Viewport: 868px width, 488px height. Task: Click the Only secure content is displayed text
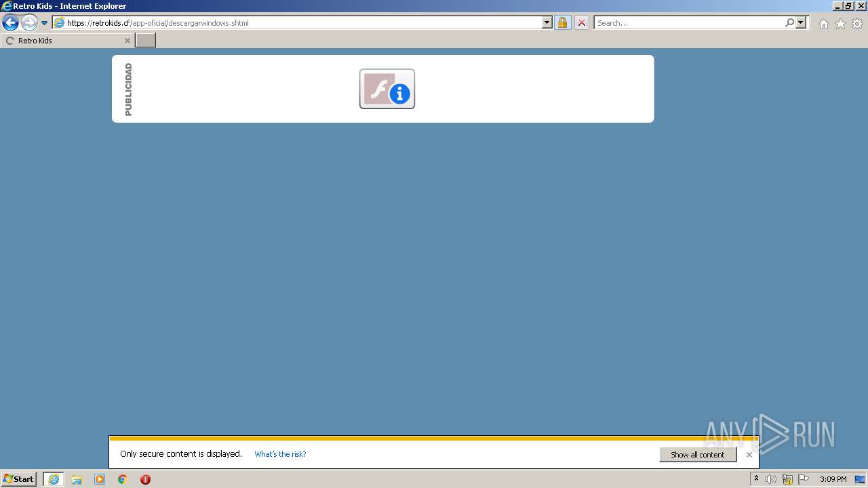[181, 454]
